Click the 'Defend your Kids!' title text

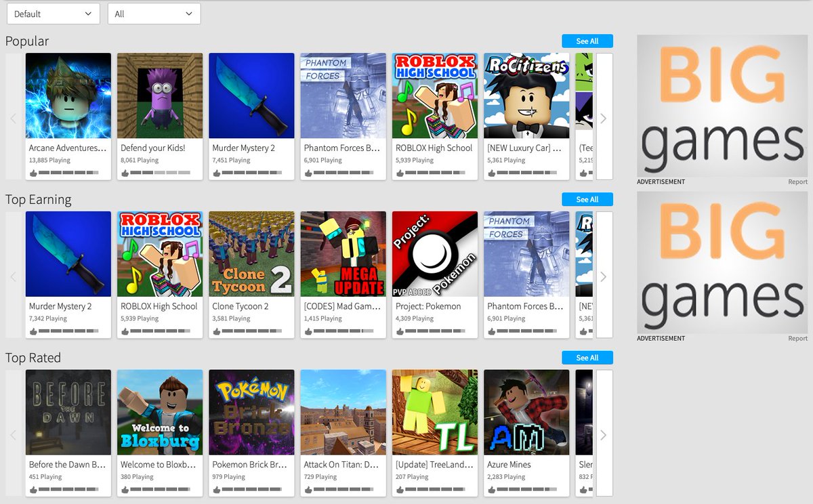click(x=152, y=148)
